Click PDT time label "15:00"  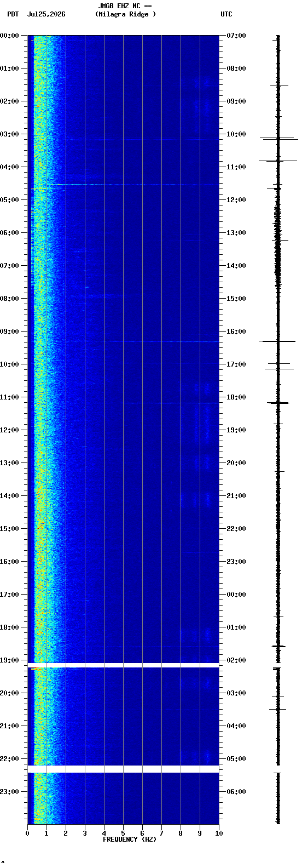tap(9, 529)
